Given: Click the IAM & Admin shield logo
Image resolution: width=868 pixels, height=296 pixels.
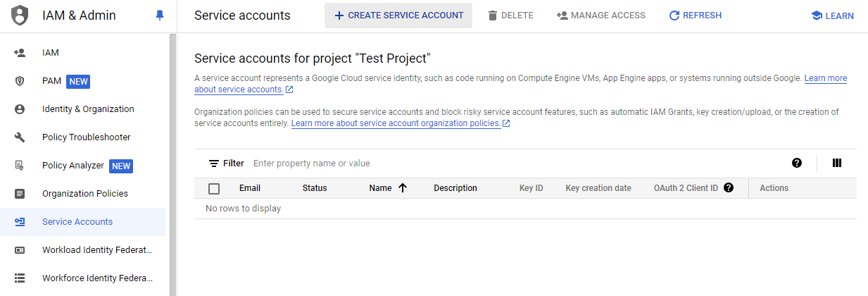Looking at the screenshot, I should click(20, 16).
